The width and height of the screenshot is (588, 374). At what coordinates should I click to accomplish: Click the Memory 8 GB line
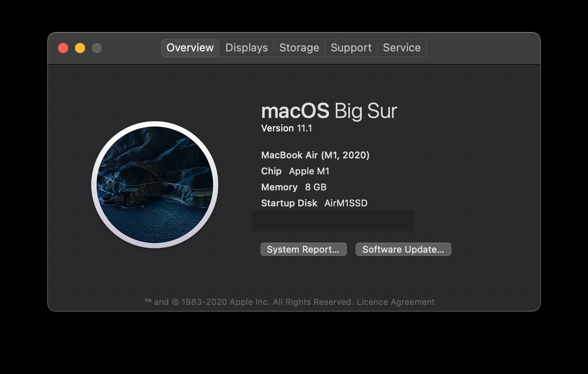point(294,187)
